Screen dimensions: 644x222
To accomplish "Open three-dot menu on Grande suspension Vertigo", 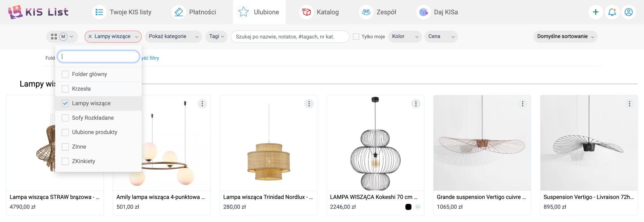I will [x=523, y=104].
